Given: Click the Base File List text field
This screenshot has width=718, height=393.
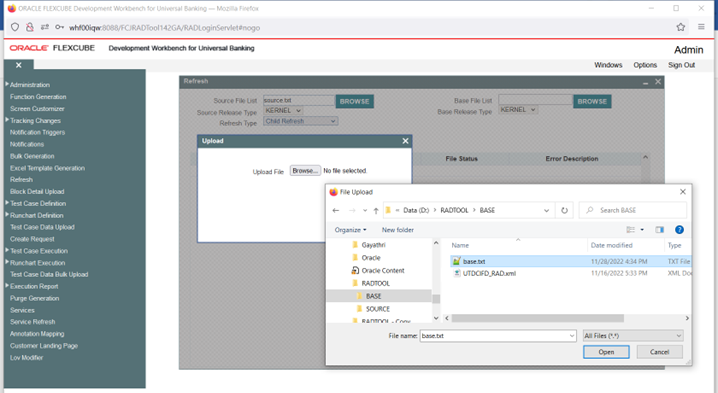Looking at the screenshot, I should pos(535,100).
